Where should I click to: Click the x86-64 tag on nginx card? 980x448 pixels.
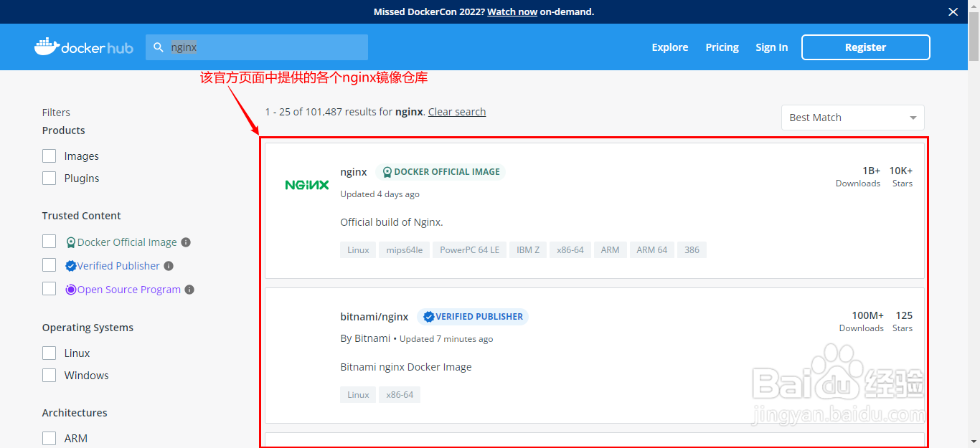pyautogui.click(x=570, y=250)
